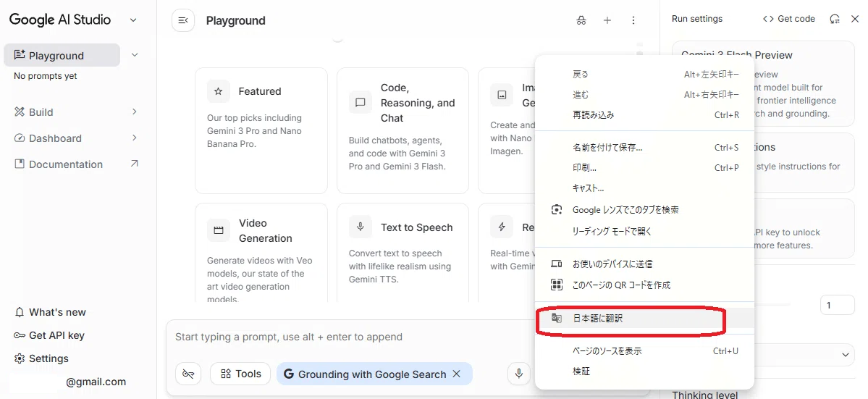Viewport: 868px width, 399px height.
Task: Collapse the sidebar with the menu toggle icon
Action: (x=183, y=20)
